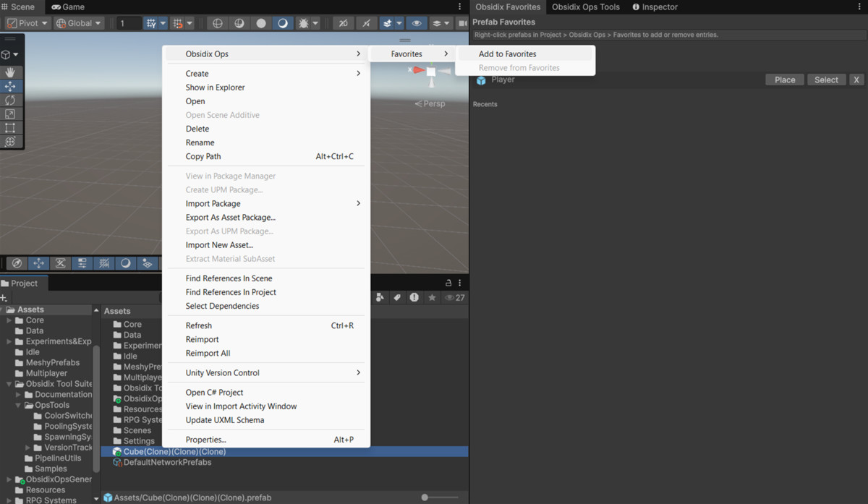Open the Scene view kebab options menu
The width and height of the screenshot is (868, 504).
point(460,7)
